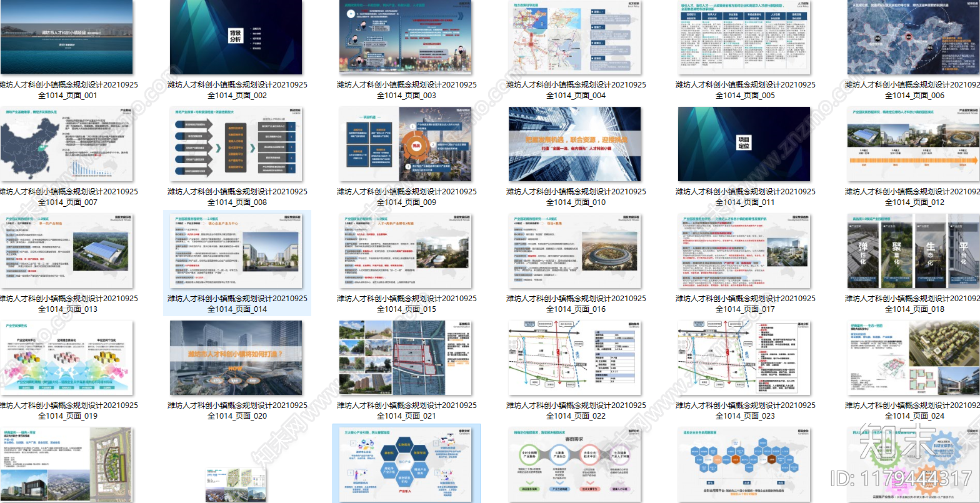This screenshot has height=503, width=980.
Task: Click file name ending 全1014_页面_006
Action: pos(912,90)
